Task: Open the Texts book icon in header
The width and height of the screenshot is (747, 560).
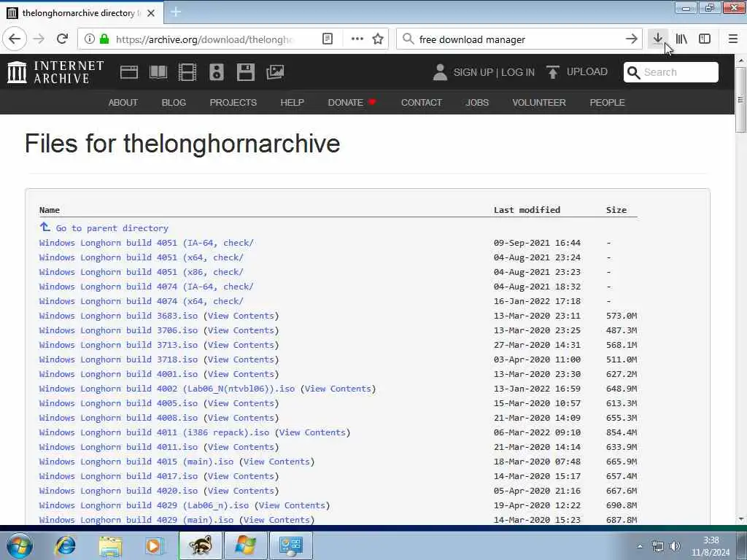Action: pos(158,72)
